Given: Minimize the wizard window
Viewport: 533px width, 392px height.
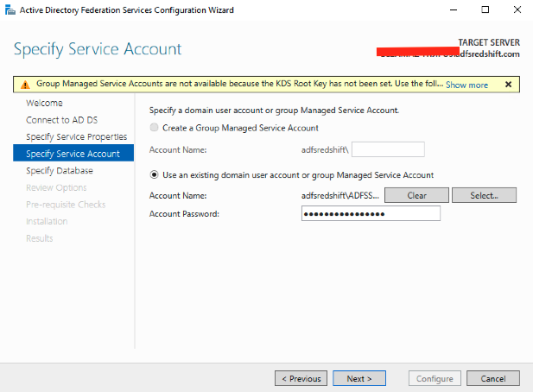Looking at the screenshot, I should 454,9.
